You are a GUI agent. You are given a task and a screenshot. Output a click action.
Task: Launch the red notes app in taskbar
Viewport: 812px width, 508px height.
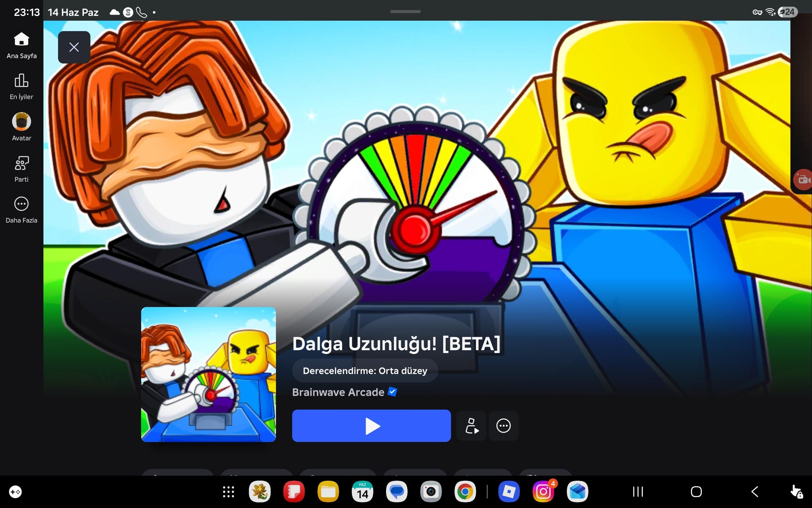[294, 491]
